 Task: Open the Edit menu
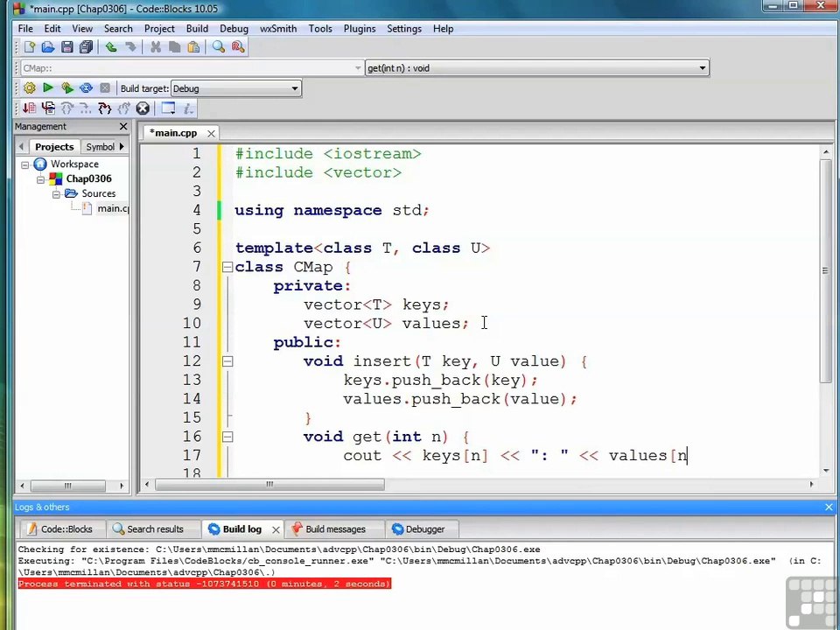[52, 28]
